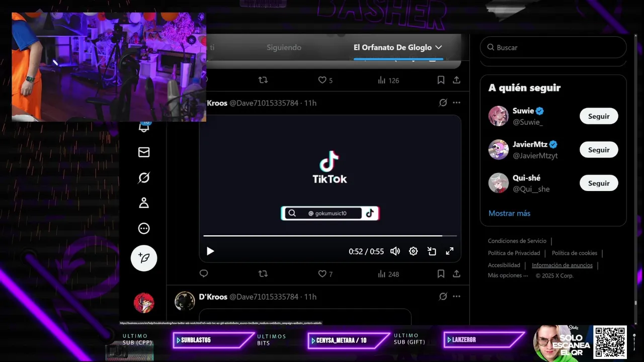Open Política de Privacidad link
Screen dimensions: 644x362
click(x=514, y=253)
